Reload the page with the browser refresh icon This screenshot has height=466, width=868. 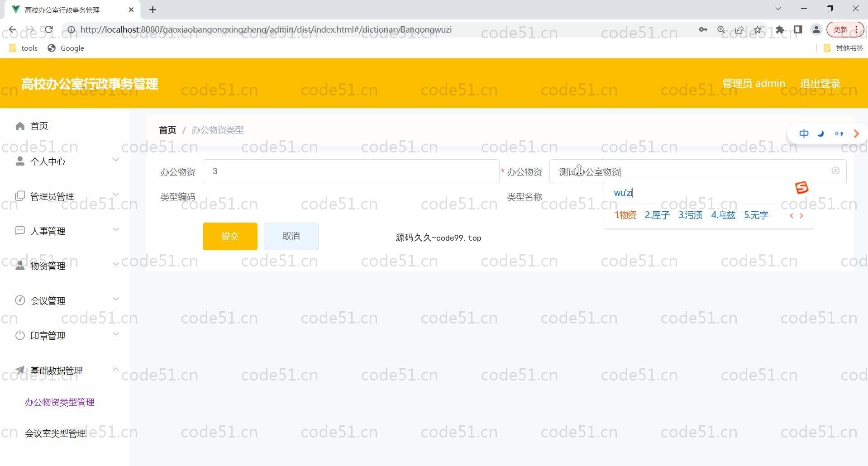pos(49,30)
